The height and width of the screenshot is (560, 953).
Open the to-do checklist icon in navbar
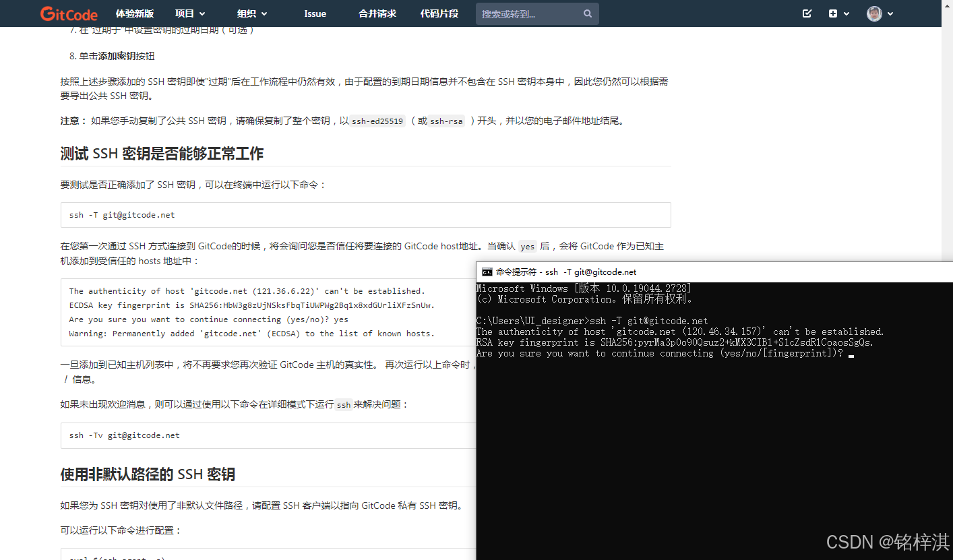point(807,13)
